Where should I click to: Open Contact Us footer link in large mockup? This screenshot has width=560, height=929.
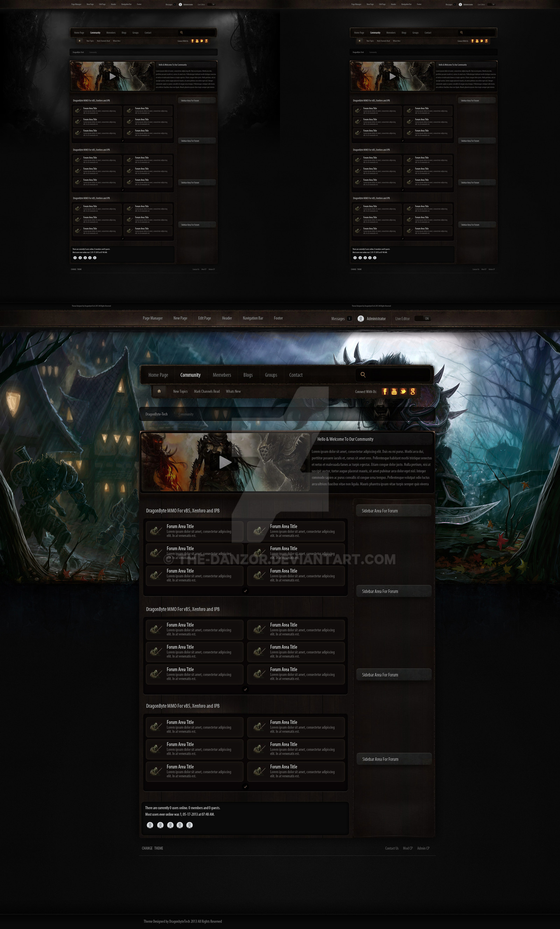[392, 848]
